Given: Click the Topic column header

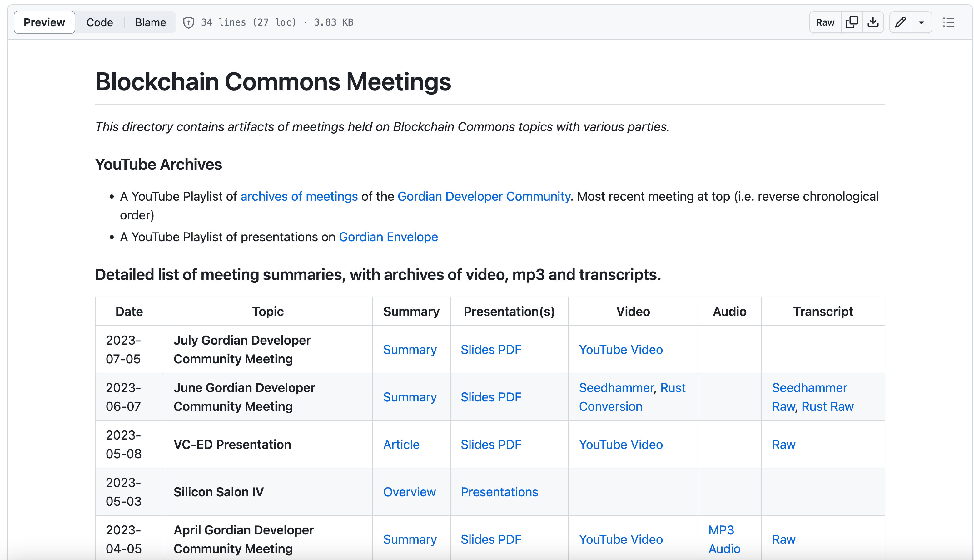Looking at the screenshot, I should [268, 312].
